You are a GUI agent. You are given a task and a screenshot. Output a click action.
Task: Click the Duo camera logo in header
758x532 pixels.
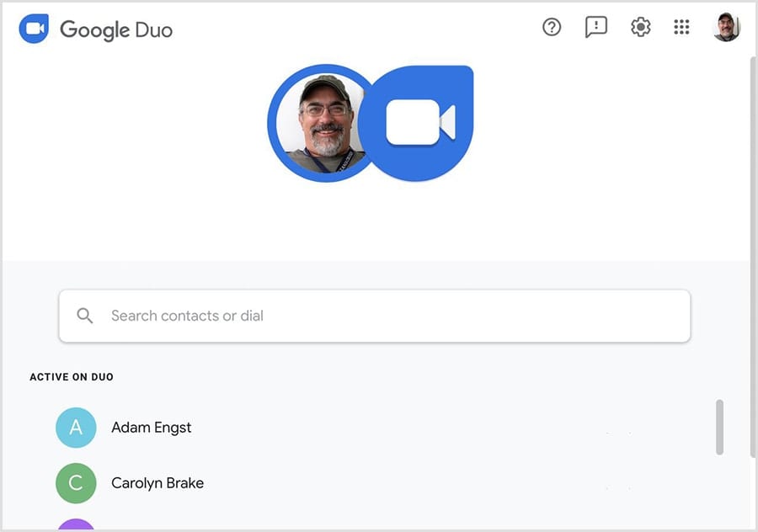tap(34, 29)
